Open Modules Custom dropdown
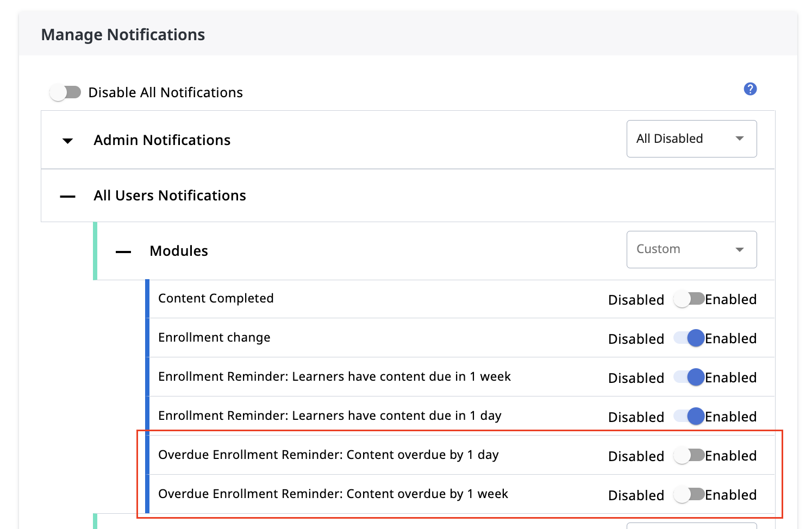812x529 pixels. pyautogui.click(x=691, y=249)
